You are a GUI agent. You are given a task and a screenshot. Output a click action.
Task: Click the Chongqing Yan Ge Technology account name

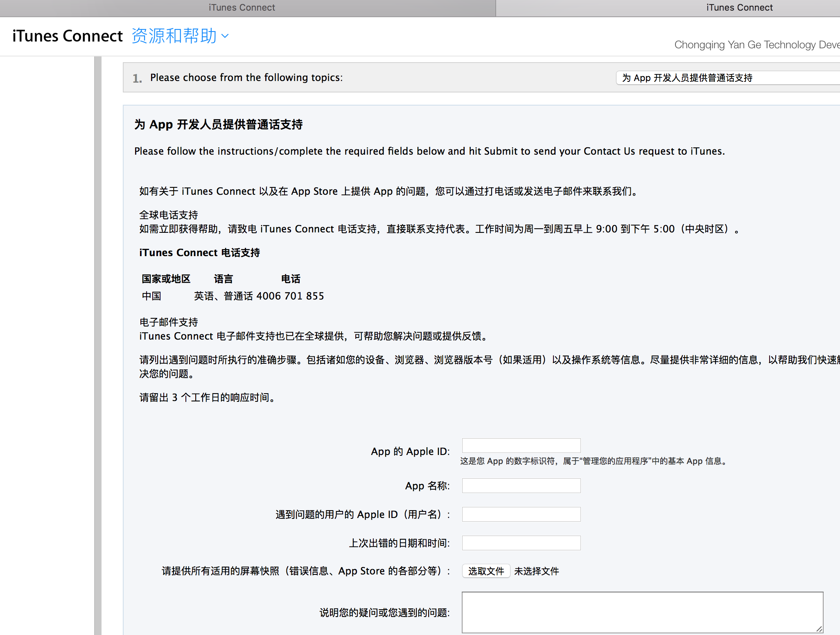click(757, 45)
